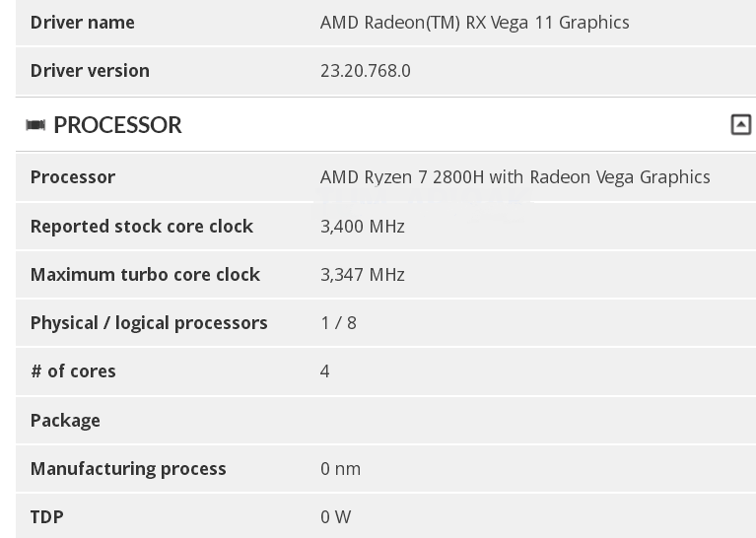
Task: Click the PROCESSOR section heading
Action: (x=117, y=125)
